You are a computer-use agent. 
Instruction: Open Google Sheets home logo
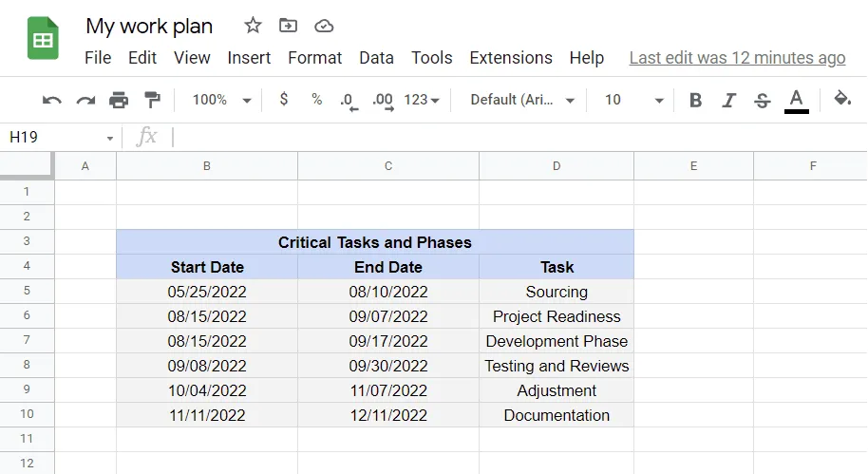click(x=43, y=39)
